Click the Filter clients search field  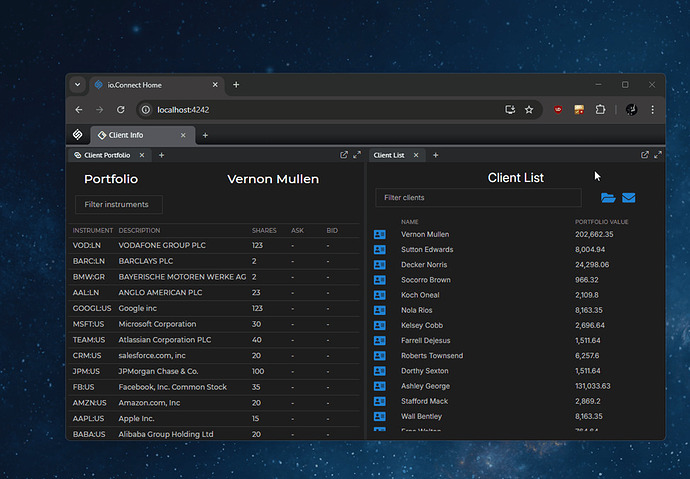(477, 198)
